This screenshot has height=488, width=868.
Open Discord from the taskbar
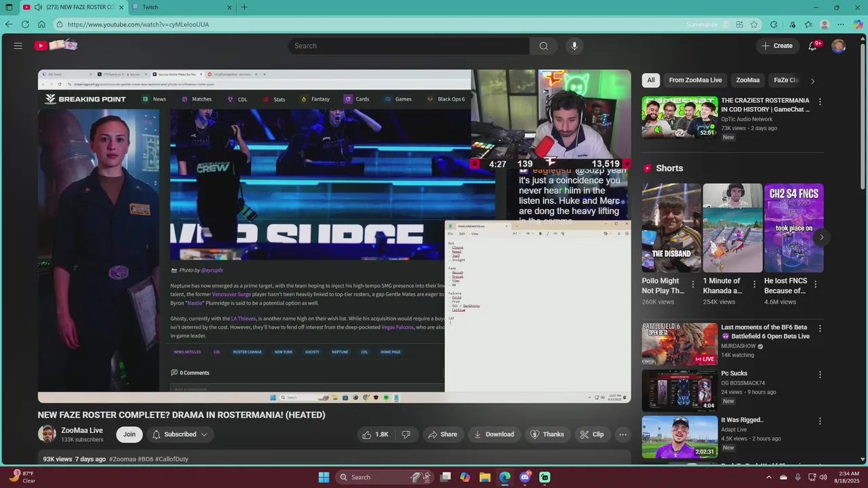525,477
